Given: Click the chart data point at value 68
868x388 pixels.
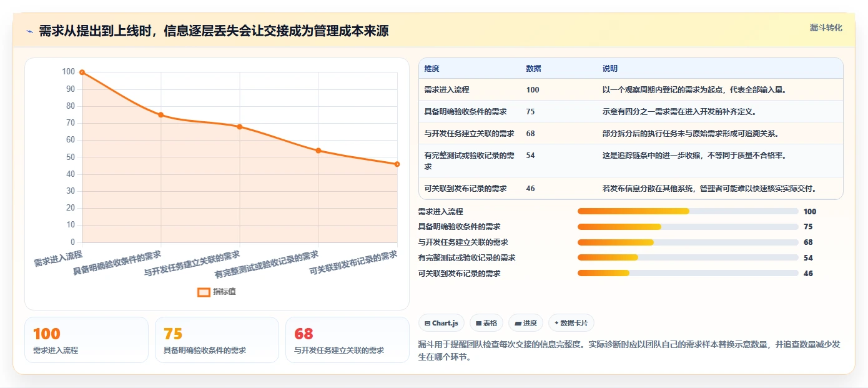Looking at the screenshot, I should pos(240,127).
